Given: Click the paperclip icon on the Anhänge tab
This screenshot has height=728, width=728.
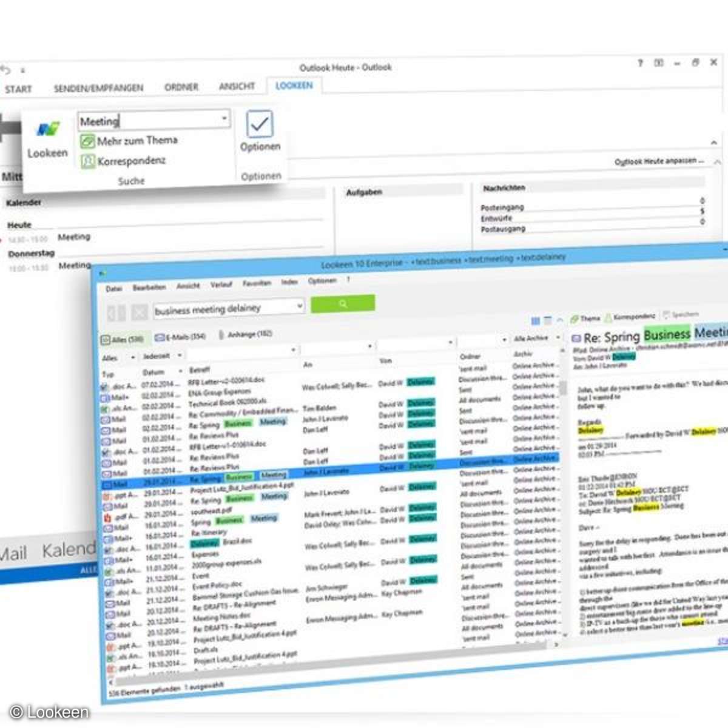Looking at the screenshot, I should (x=221, y=334).
